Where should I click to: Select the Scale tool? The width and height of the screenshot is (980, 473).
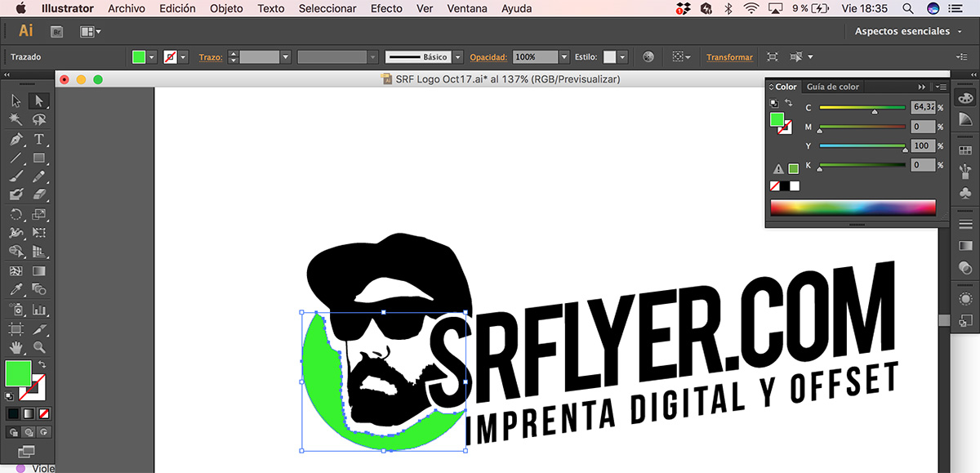click(38, 215)
